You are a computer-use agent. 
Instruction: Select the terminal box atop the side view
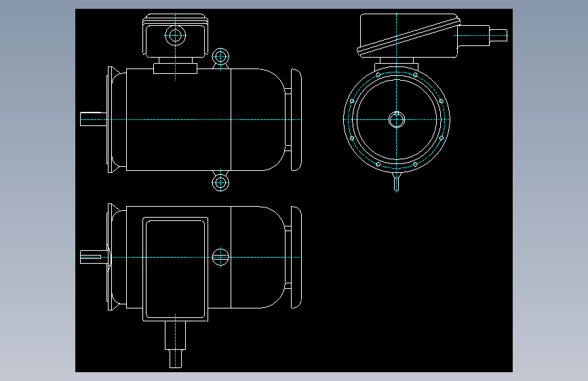tap(175, 36)
